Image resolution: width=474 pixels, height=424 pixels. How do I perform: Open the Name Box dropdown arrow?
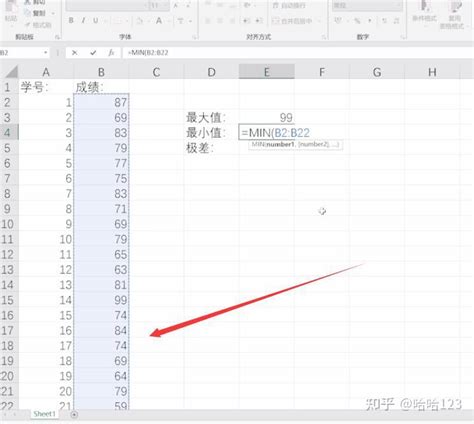46,53
